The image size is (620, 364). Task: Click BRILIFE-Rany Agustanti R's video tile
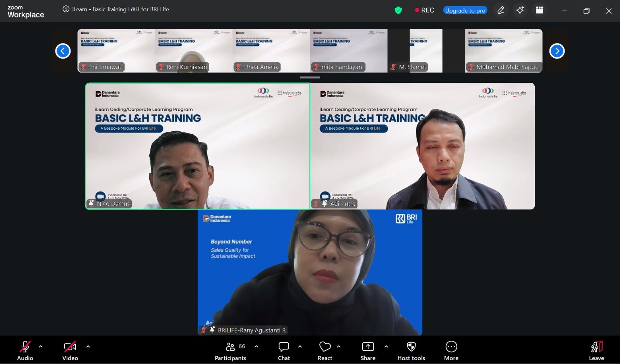310,272
